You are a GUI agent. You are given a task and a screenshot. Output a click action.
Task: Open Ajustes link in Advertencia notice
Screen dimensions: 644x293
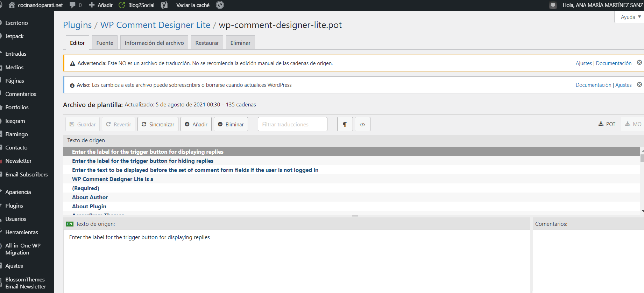(x=584, y=63)
